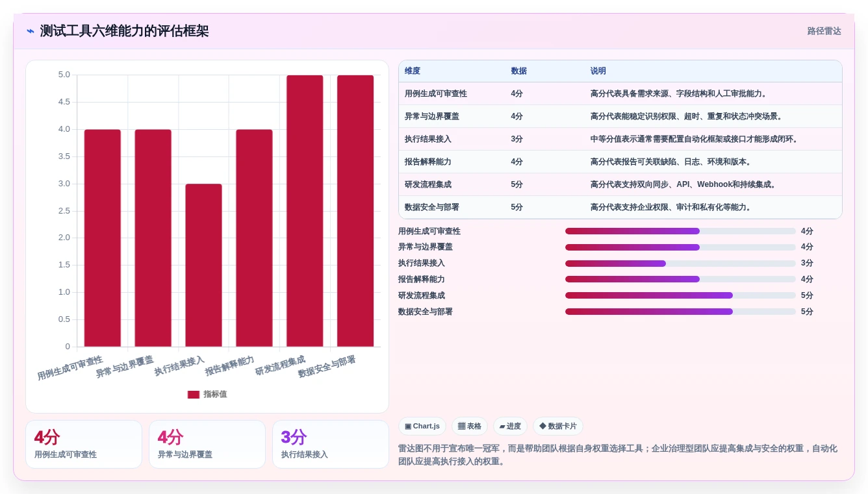
Task: Click the 2.5 y-axis label
Action: (64, 210)
